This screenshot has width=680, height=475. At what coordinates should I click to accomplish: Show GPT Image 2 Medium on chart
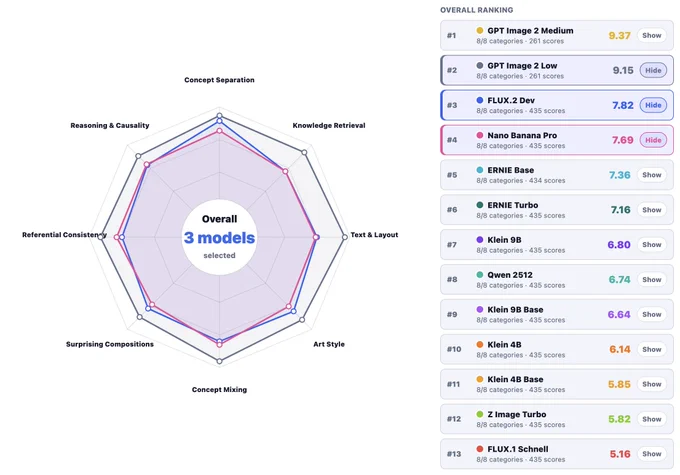(651, 36)
